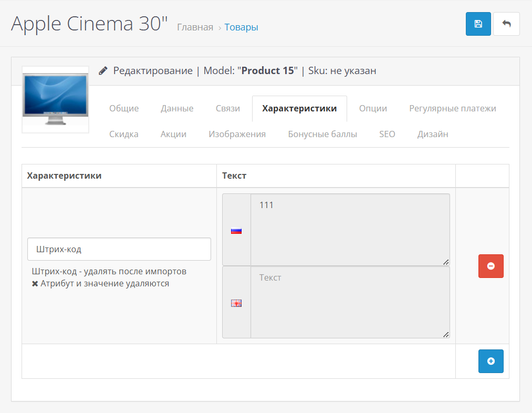Add a new attribute with the blue plus button
Screen dimensions: 532x413
point(491,361)
